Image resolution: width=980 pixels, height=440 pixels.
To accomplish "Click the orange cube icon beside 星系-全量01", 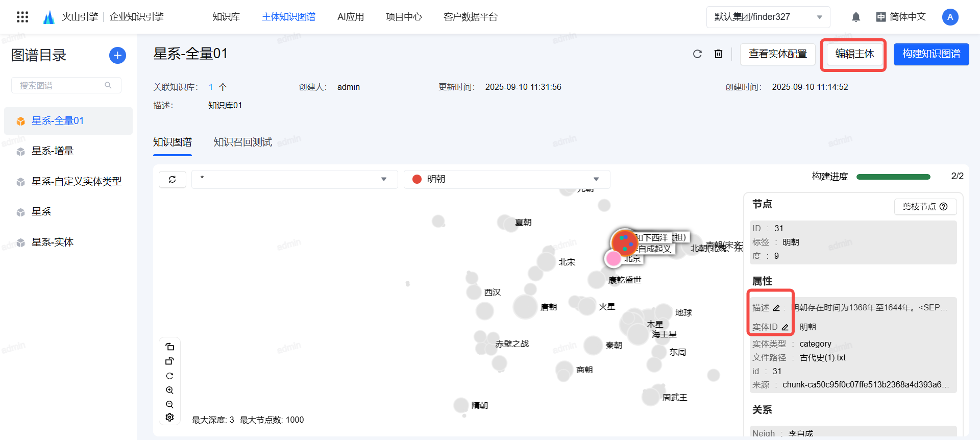I will point(20,121).
